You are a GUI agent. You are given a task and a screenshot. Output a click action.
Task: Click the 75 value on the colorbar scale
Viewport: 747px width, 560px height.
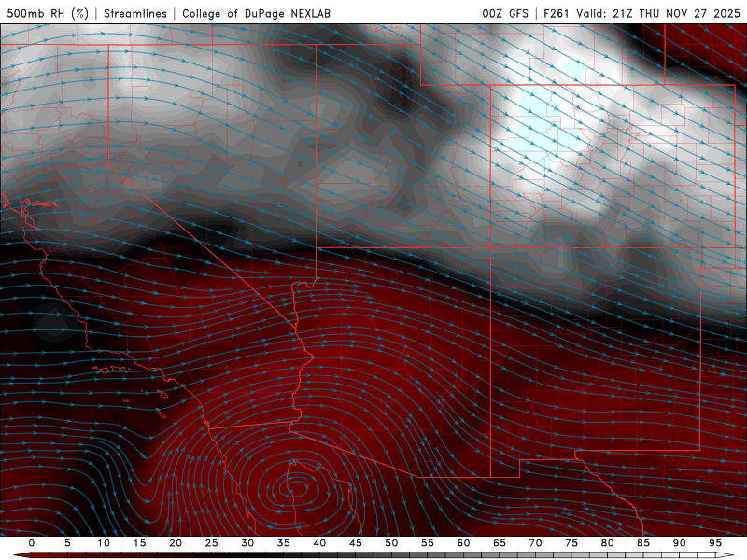click(x=571, y=543)
